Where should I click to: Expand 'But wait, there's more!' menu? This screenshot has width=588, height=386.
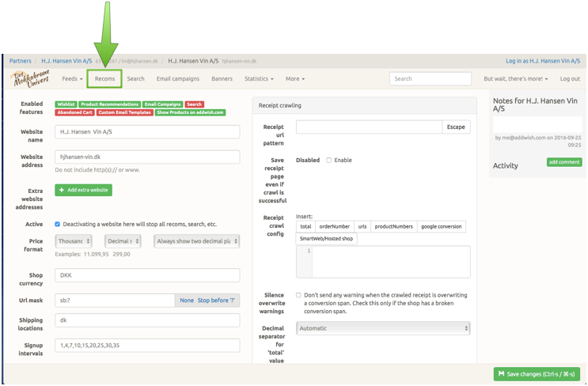[516, 78]
